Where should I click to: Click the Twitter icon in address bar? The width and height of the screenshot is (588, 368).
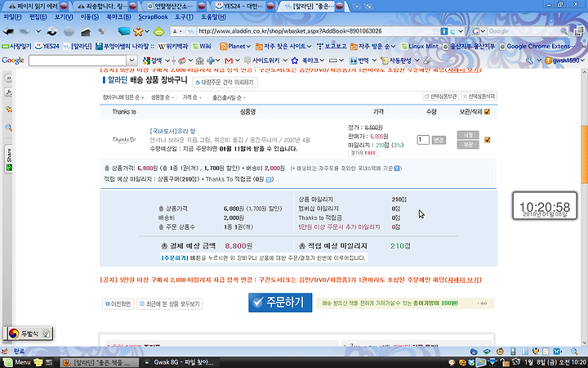tap(452, 31)
